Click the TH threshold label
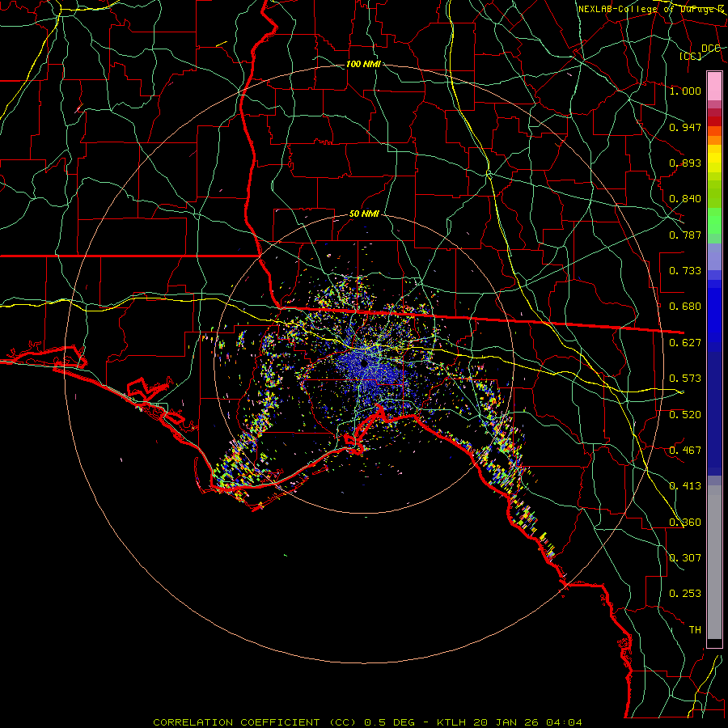728x728 pixels. [x=695, y=630]
